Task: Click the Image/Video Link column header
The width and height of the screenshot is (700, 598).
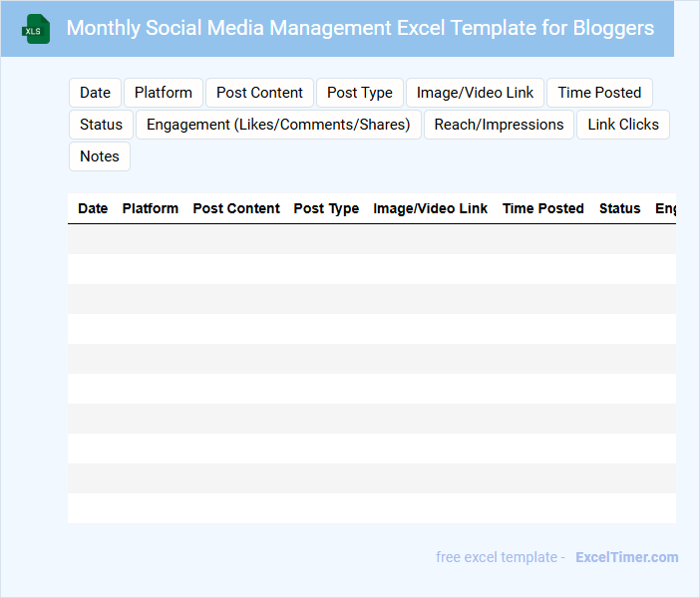Action: click(431, 208)
